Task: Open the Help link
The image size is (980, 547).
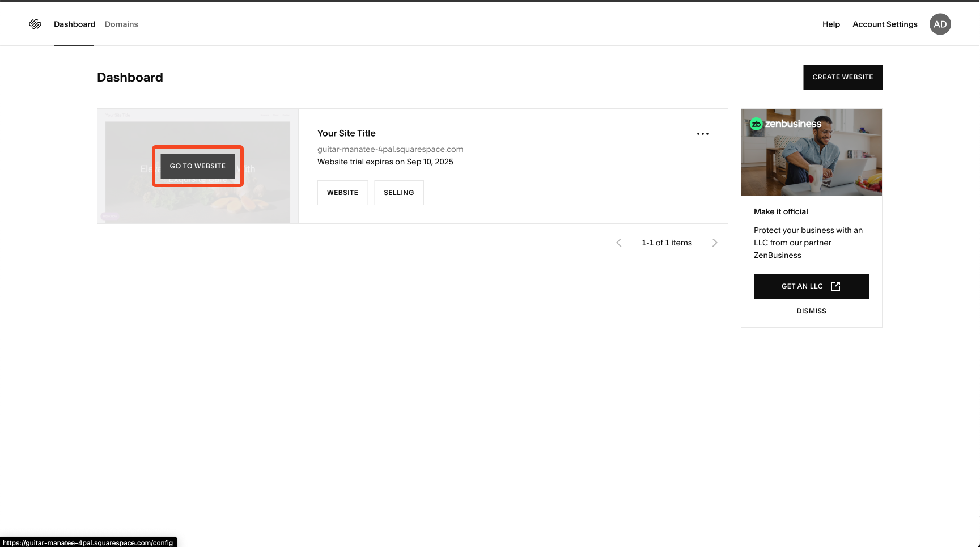Action: point(831,24)
